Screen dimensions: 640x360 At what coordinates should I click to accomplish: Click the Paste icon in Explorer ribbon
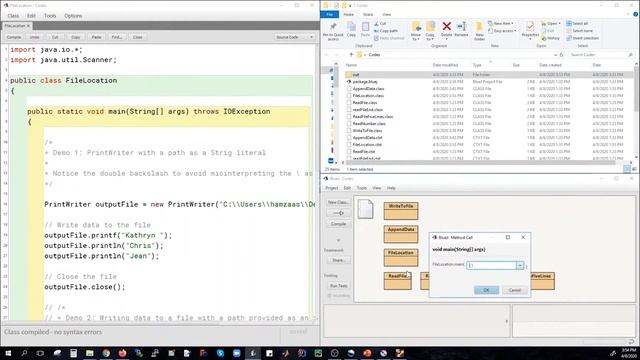365,29
